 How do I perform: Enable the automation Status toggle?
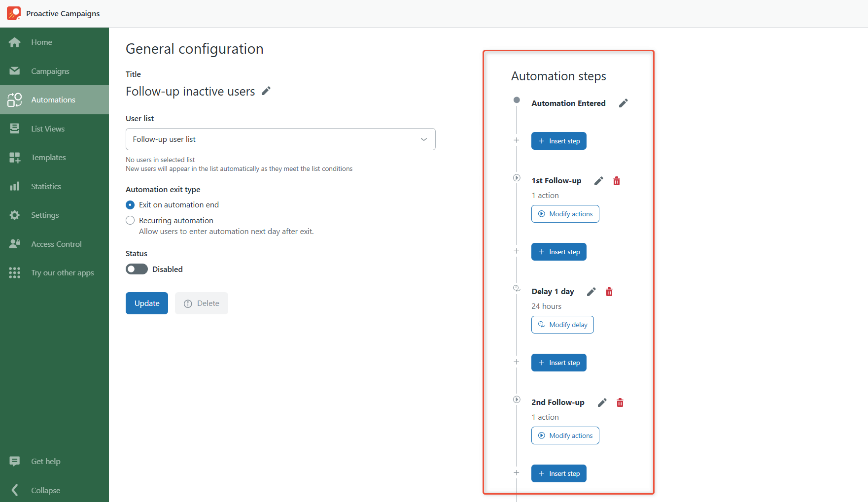(137, 269)
